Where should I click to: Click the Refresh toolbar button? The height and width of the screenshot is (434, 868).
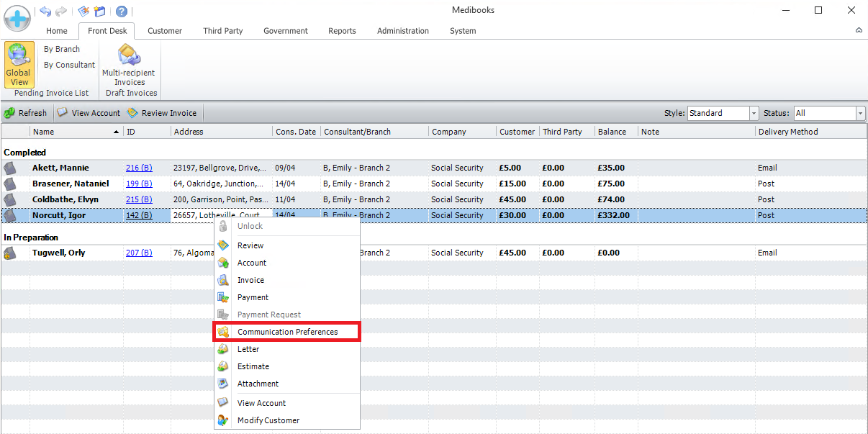[26, 113]
